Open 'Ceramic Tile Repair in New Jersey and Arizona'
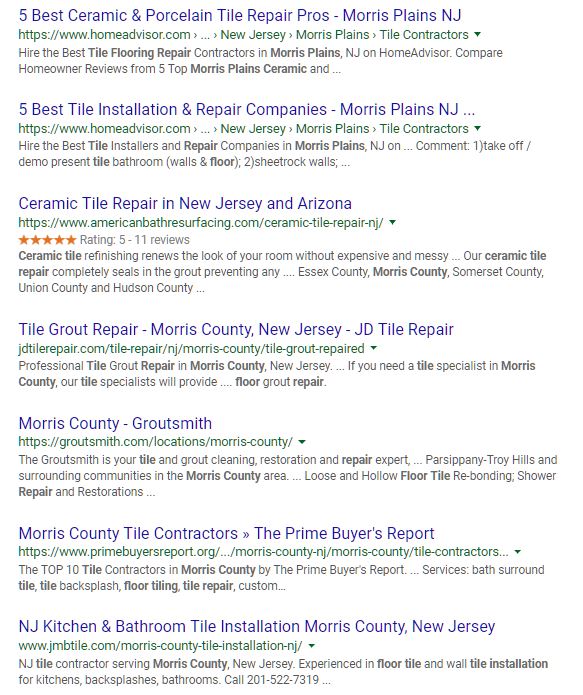Viewport: 583px width, 695px height. (185, 203)
